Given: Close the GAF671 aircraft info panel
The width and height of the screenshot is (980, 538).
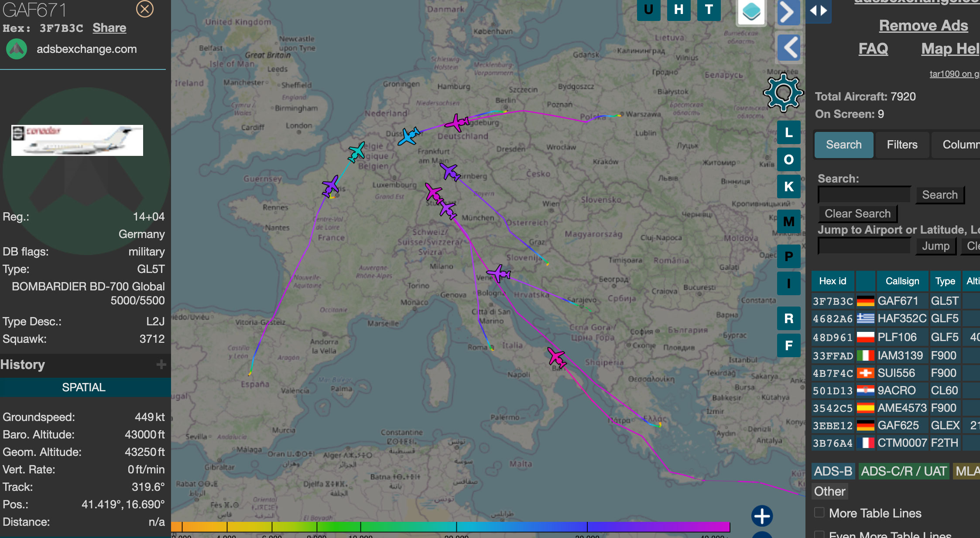Looking at the screenshot, I should click(145, 9).
